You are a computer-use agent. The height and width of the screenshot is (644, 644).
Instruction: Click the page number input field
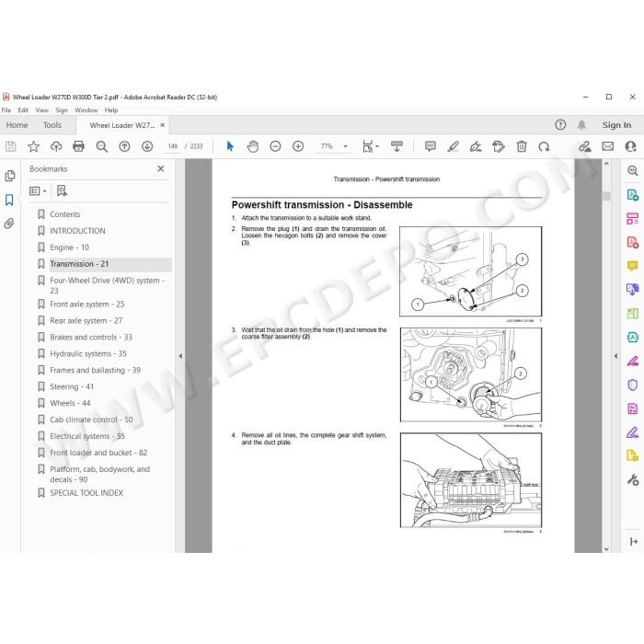click(x=173, y=146)
